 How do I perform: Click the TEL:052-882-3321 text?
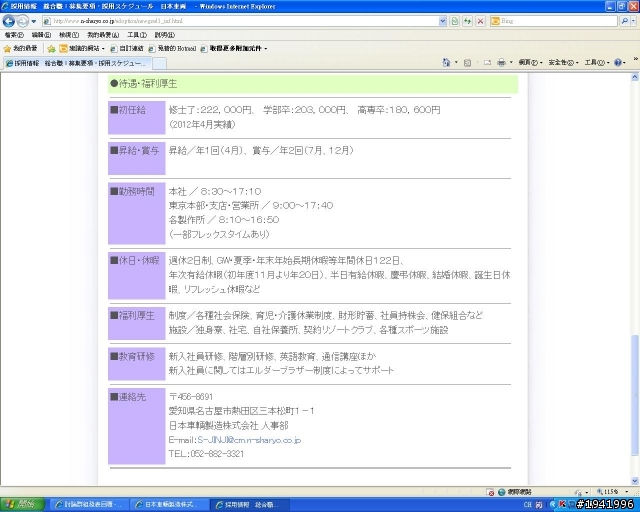(206, 454)
